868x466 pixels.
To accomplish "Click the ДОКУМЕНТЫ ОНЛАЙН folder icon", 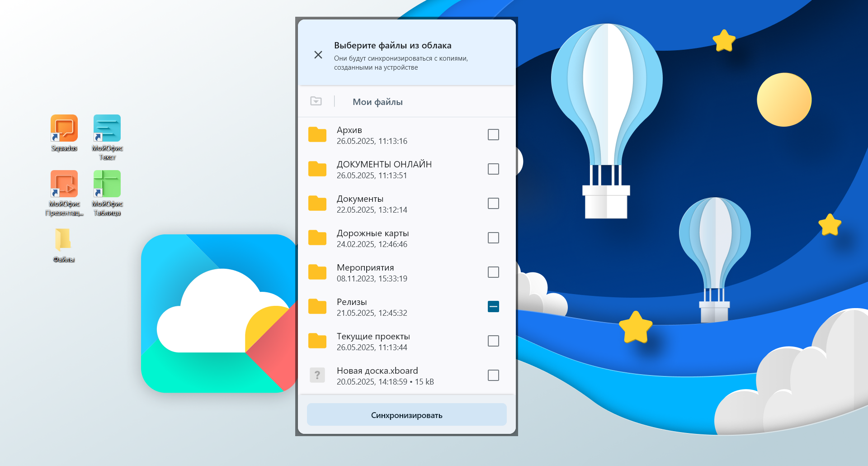I will tap(317, 169).
